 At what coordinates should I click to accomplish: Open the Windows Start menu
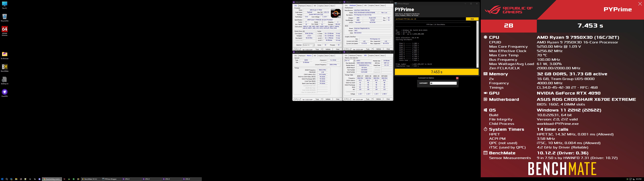[2, 179]
